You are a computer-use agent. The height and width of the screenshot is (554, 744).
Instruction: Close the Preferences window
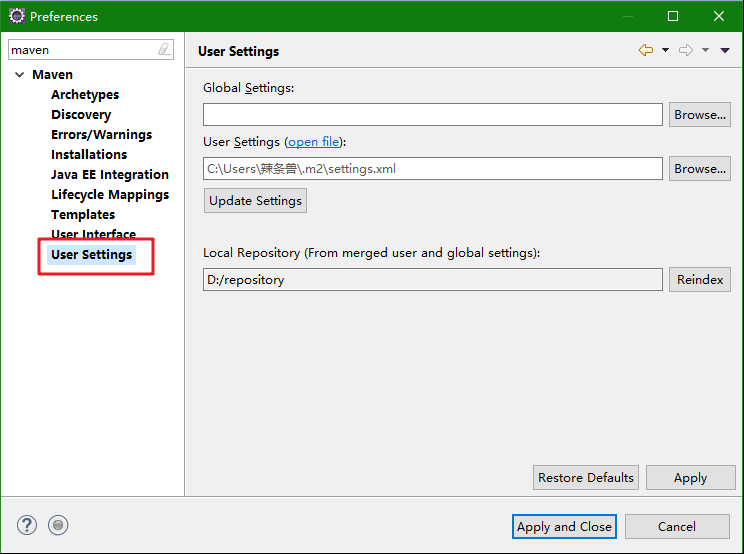tap(719, 16)
